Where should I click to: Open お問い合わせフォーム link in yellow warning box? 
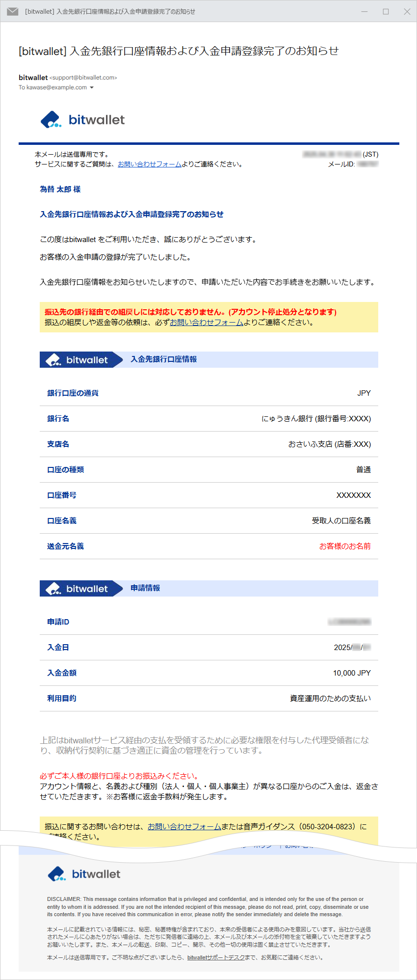pos(207,322)
